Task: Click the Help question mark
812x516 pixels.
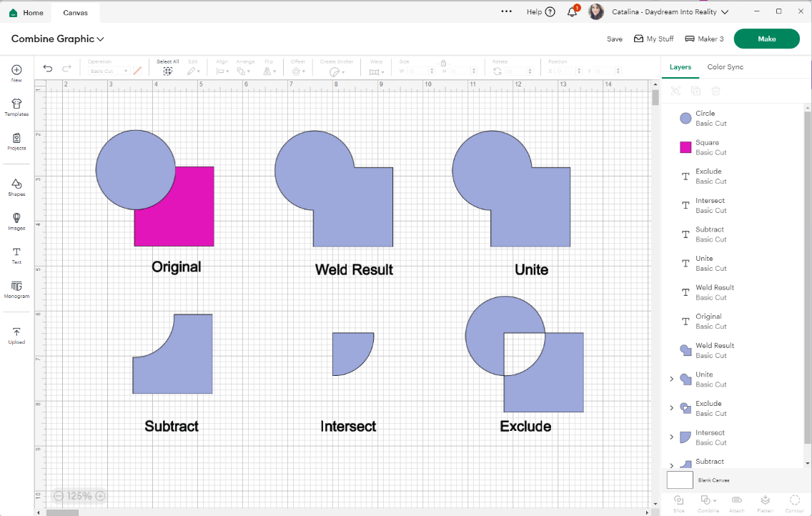Action: coord(550,12)
